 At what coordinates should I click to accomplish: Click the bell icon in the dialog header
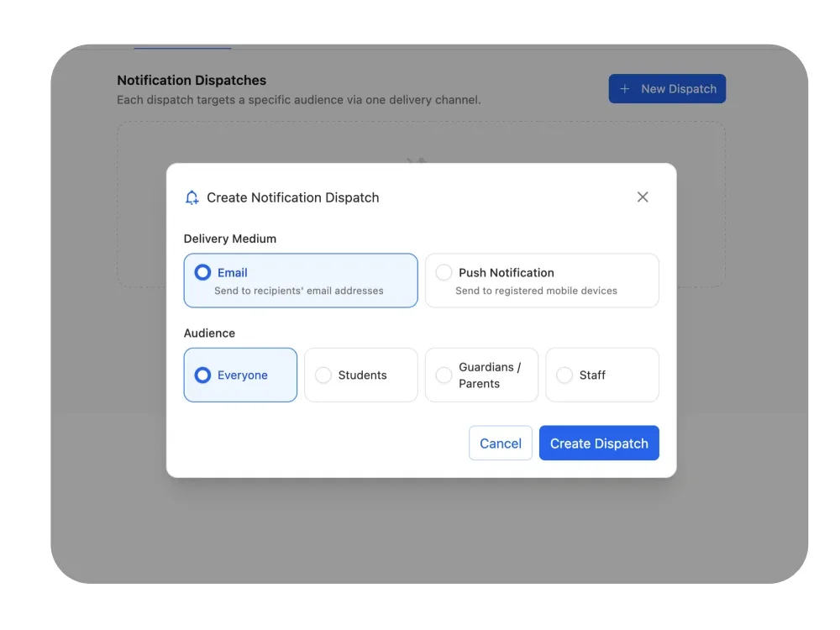(192, 197)
